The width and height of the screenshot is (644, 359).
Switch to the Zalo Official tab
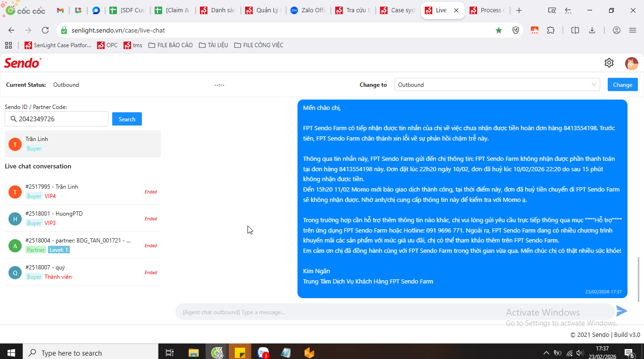point(309,10)
